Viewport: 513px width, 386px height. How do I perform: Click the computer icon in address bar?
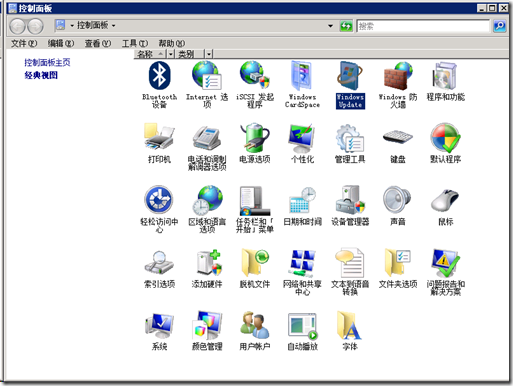pyautogui.click(x=60, y=25)
